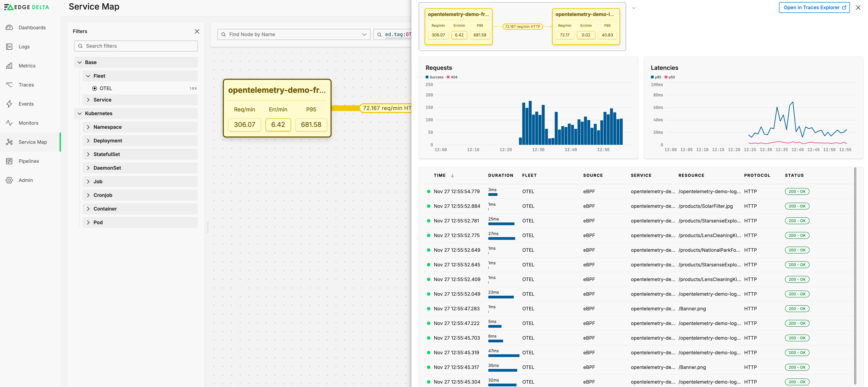Expand the Deployment filter
Screen dimensions: 868x387
140,141
